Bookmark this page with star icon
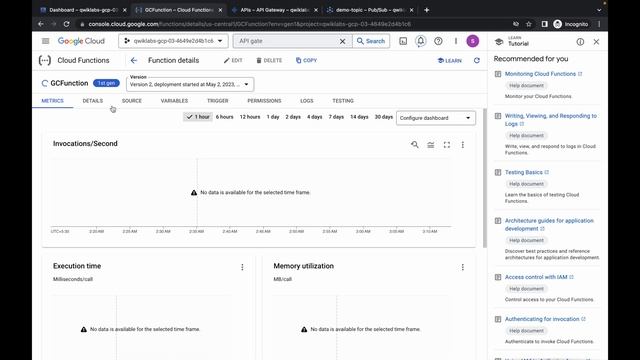Image resolution: width=640 pixels, height=360 pixels. (x=529, y=24)
